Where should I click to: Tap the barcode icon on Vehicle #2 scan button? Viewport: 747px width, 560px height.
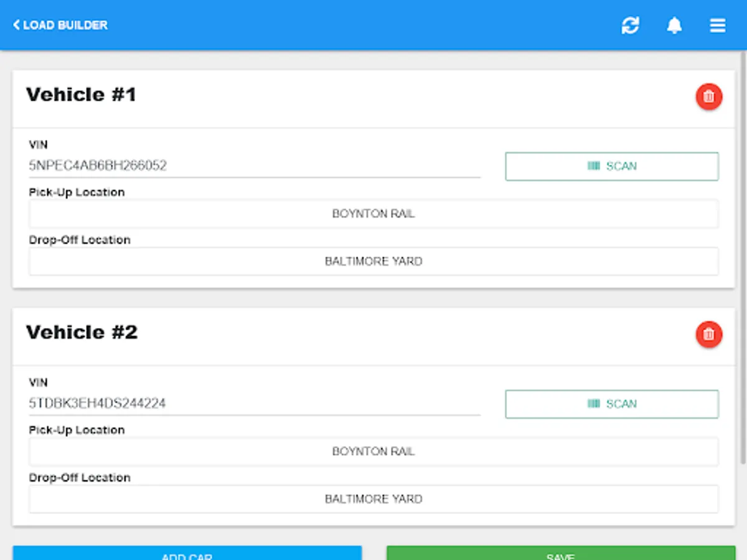593,404
